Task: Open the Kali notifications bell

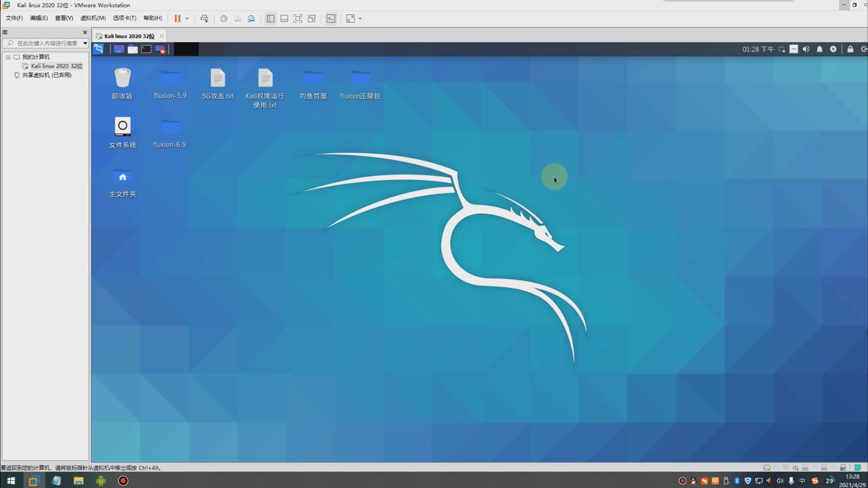Action: tap(820, 49)
